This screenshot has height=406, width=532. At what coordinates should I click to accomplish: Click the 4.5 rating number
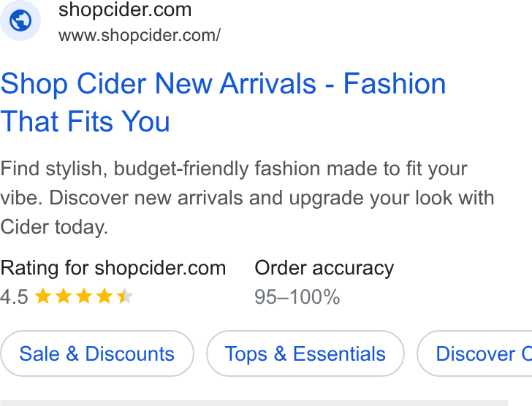click(x=14, y=297)
